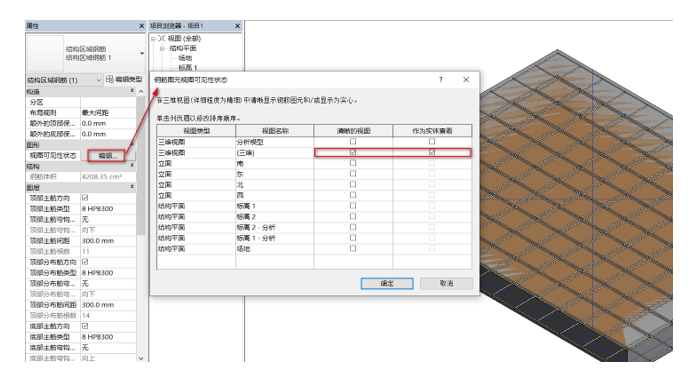Collapse the 构造 section chevron

coord(132,91)
